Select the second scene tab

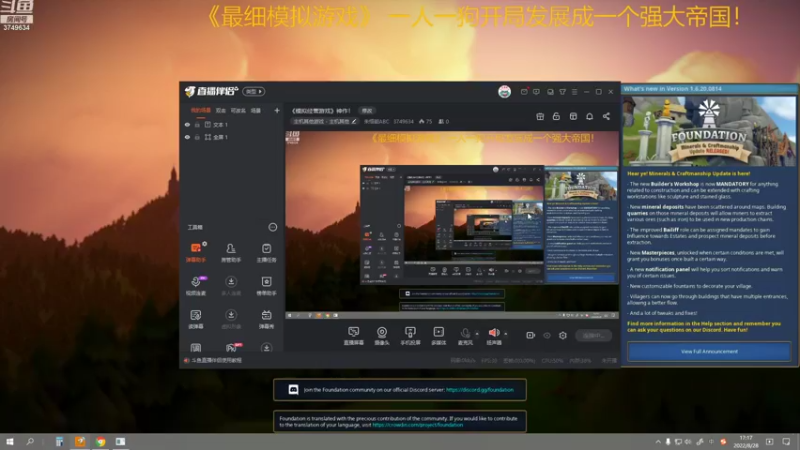click(x=220, y=110)
